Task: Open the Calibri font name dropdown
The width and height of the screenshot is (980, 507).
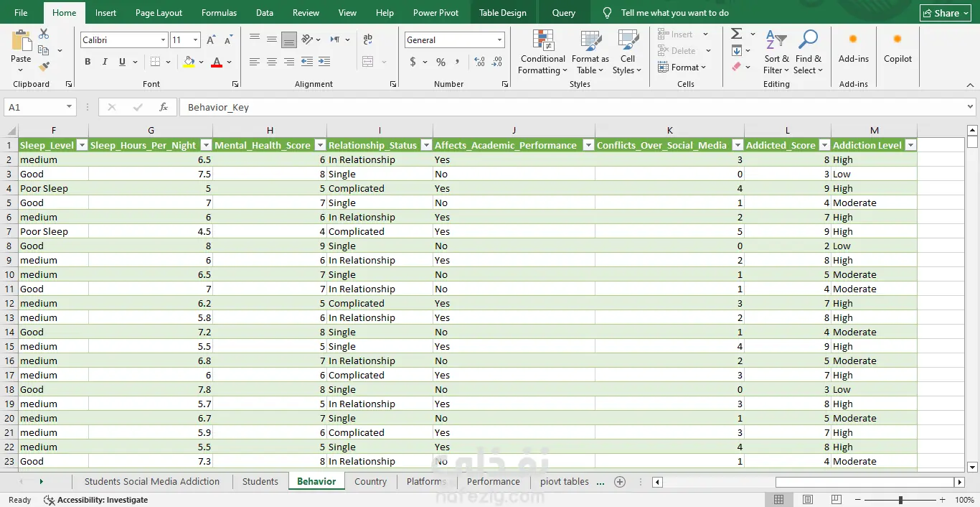Action: click(x=164, y=40)
